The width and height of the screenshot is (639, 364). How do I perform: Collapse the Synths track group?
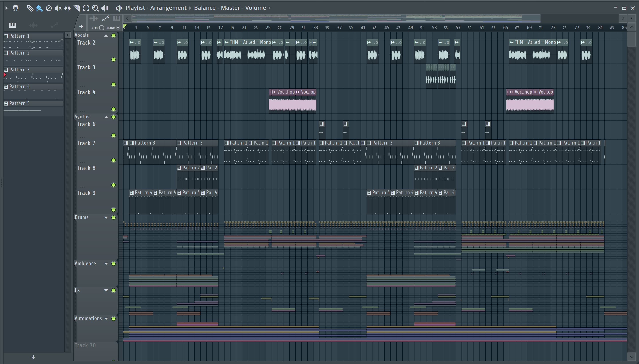click(106, 117)
